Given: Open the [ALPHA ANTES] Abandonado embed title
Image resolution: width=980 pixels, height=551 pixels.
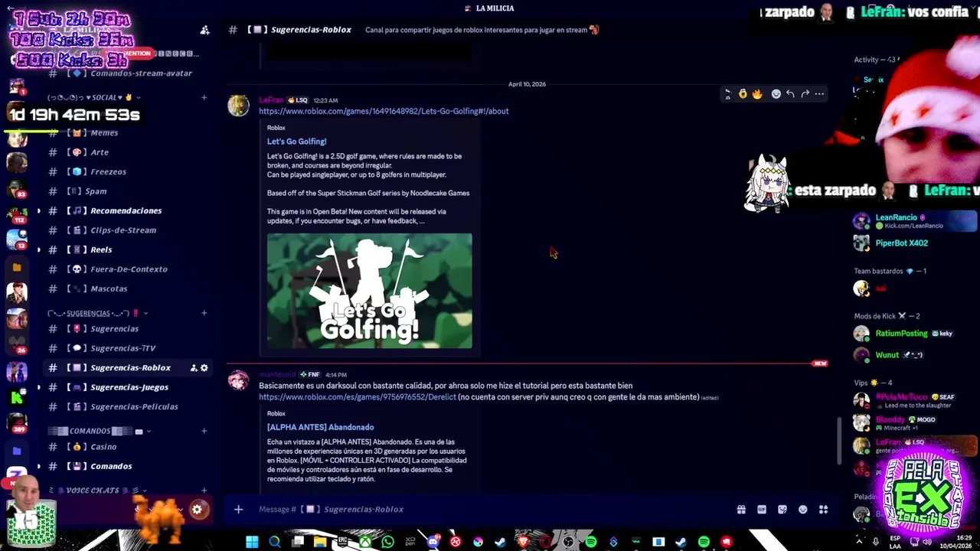Looking at the screenshot, I should tap(320, 427).
